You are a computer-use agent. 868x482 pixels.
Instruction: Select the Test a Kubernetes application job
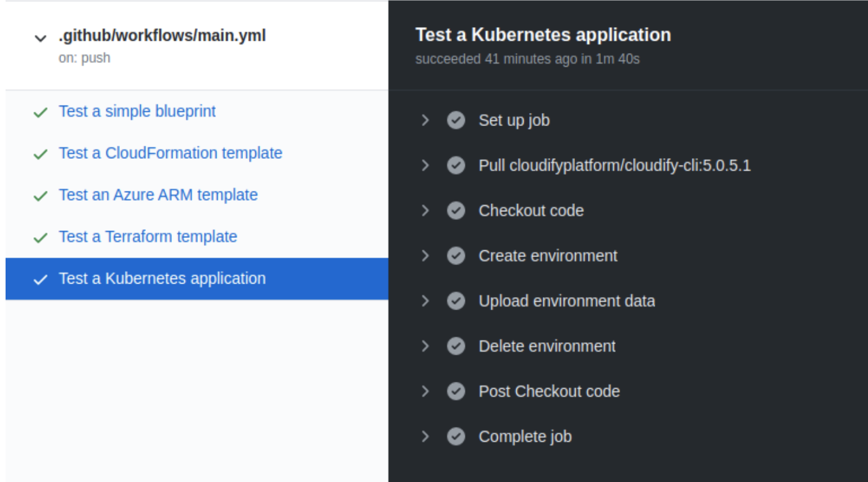[197, 279]
